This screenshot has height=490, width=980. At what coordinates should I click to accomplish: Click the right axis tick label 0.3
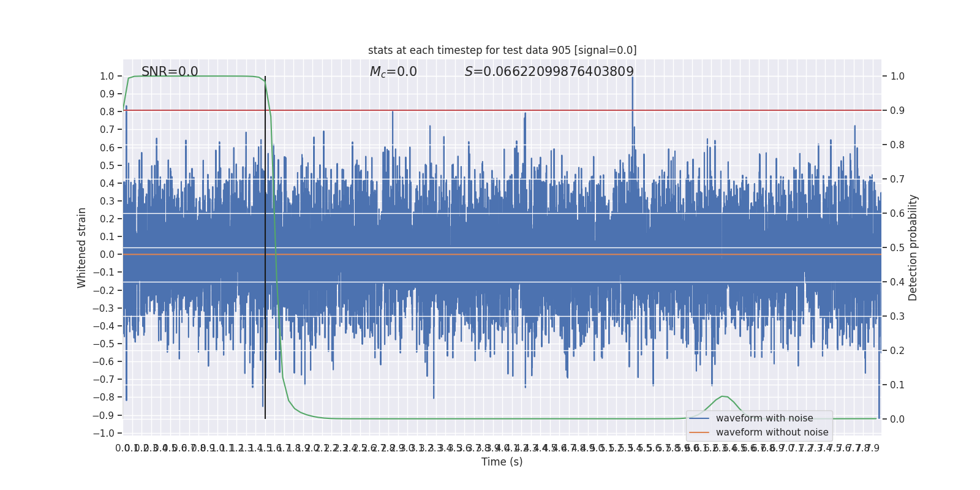coord(897,317)
